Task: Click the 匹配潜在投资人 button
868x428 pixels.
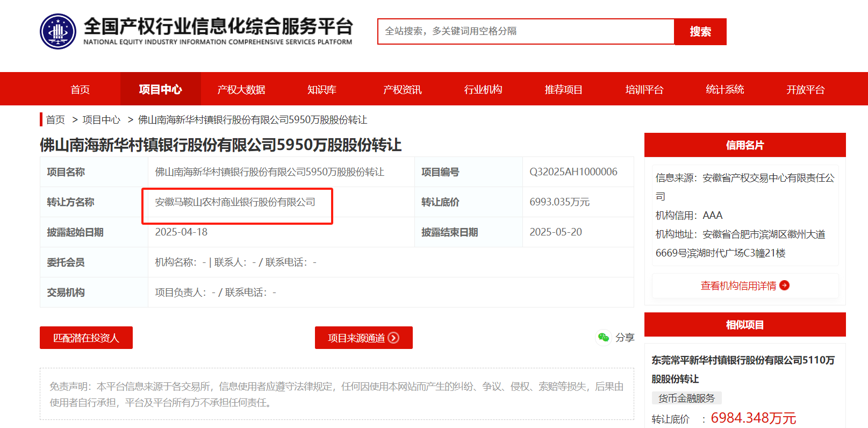Action: point(86,338)
